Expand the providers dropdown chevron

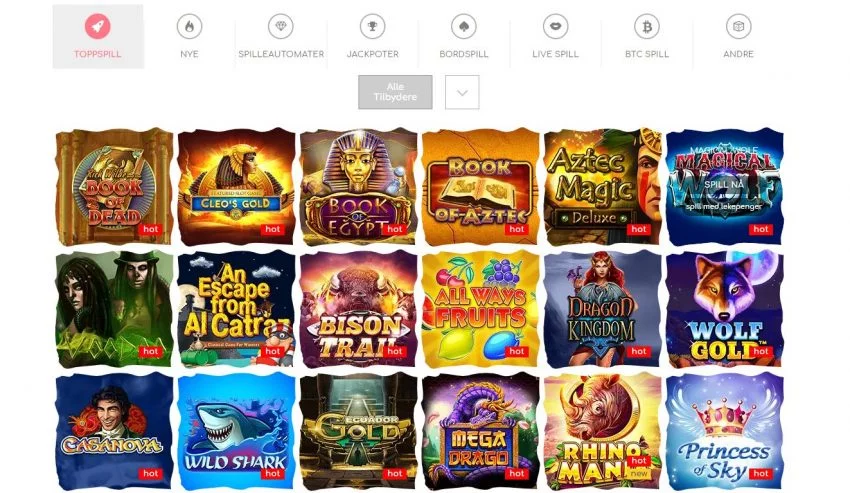coord(462,92)
